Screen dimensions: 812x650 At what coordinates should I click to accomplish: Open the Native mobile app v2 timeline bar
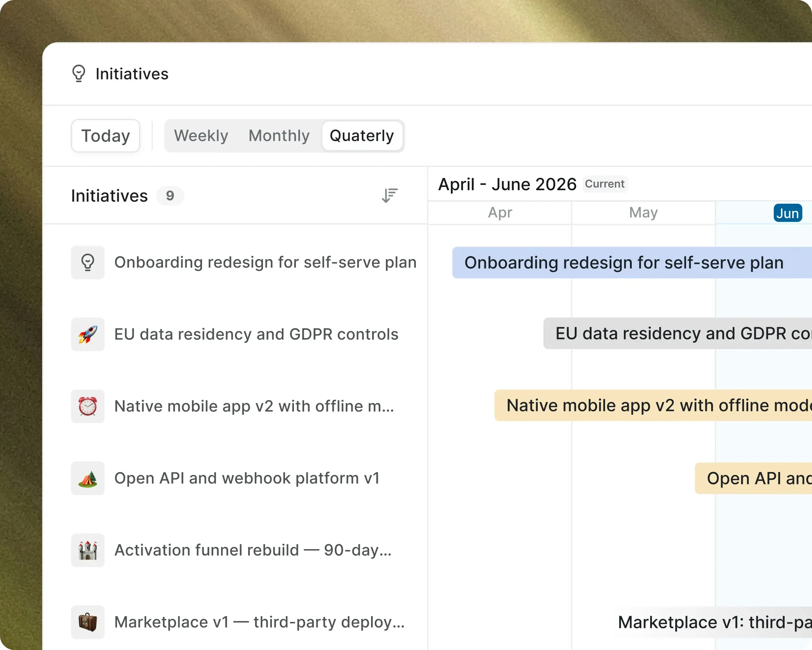pos(653,405)
